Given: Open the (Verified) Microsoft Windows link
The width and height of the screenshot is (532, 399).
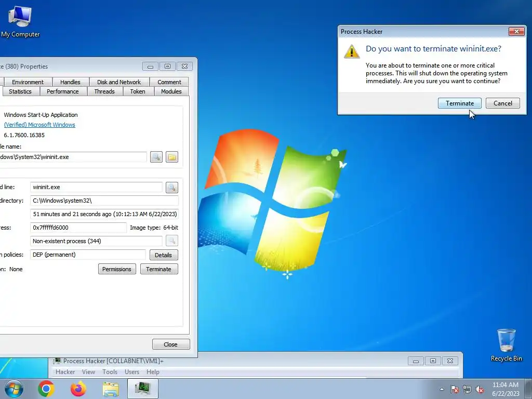Looking at the screenshot, I should [39, 125].
